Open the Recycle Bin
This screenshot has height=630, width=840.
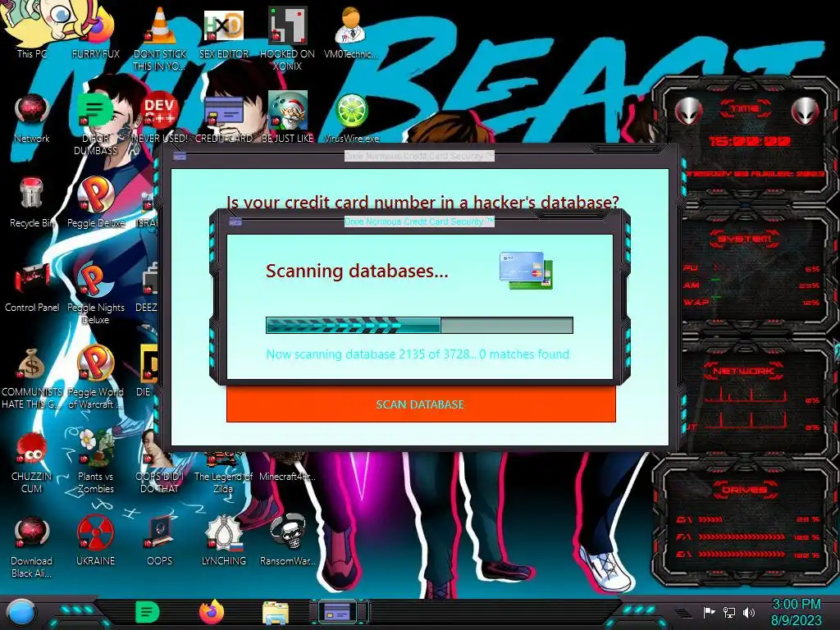click(x=31, y=194)
